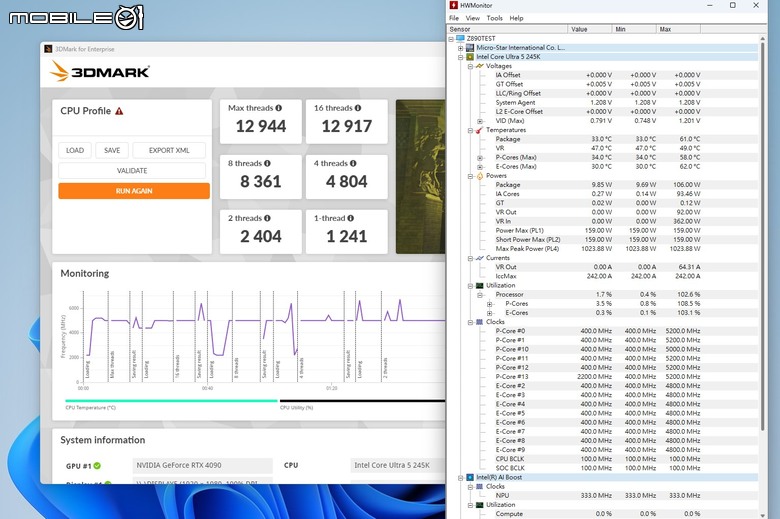
Task: Click the Clocks icon above P-Core #0
Action: pos(480,322)
